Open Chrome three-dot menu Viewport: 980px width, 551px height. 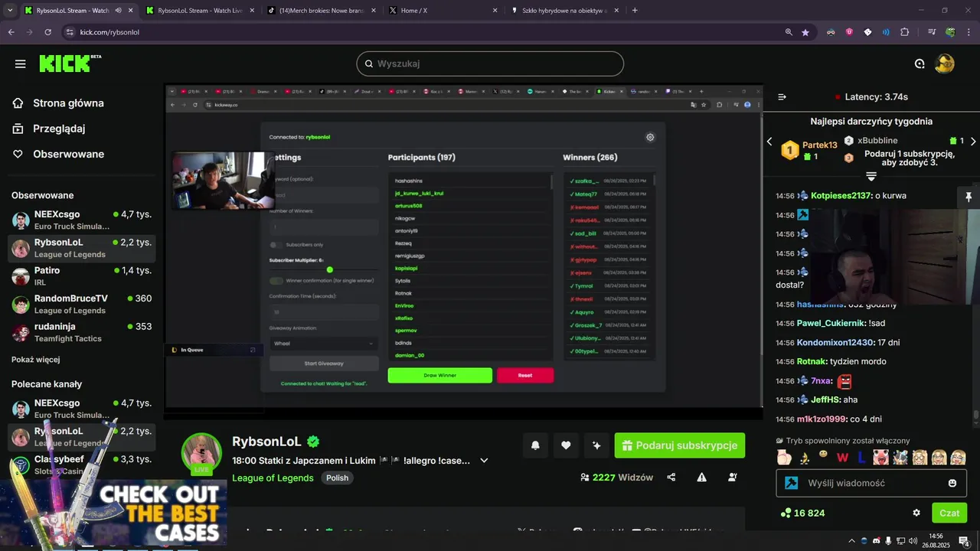tap(969, 32)
